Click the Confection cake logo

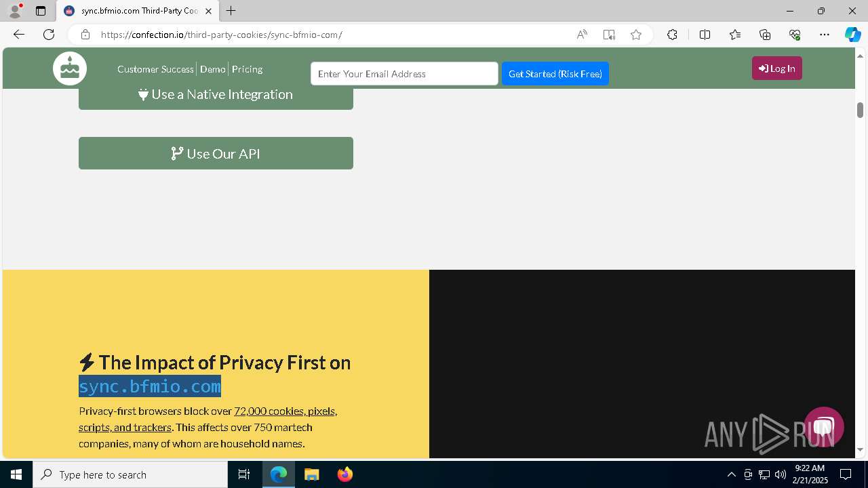coord(70,68)
